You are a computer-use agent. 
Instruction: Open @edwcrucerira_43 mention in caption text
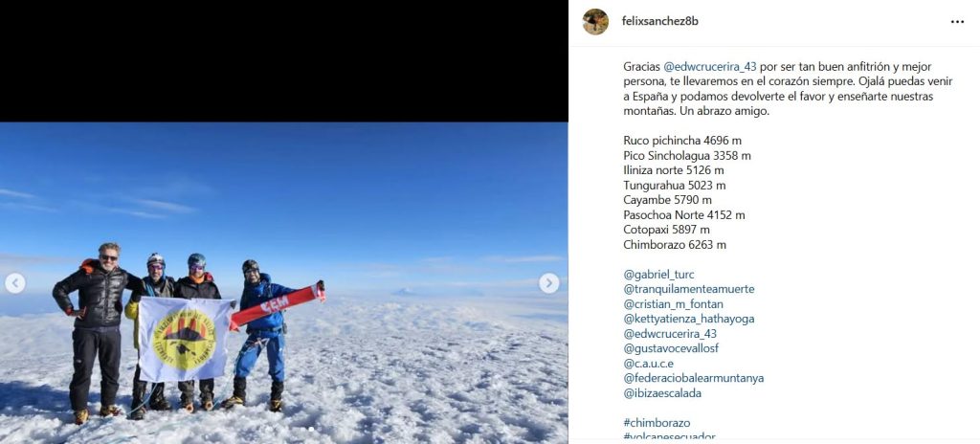click(x=709, y=66)
